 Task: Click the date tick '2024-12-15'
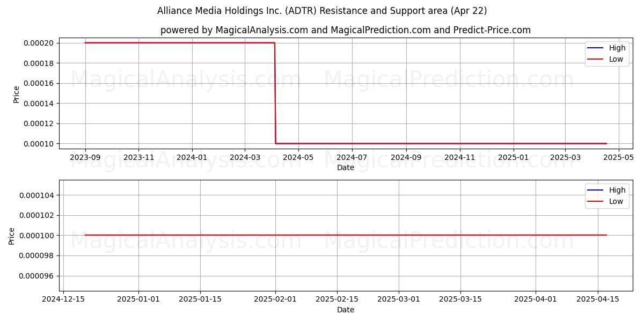click(63, 299)
